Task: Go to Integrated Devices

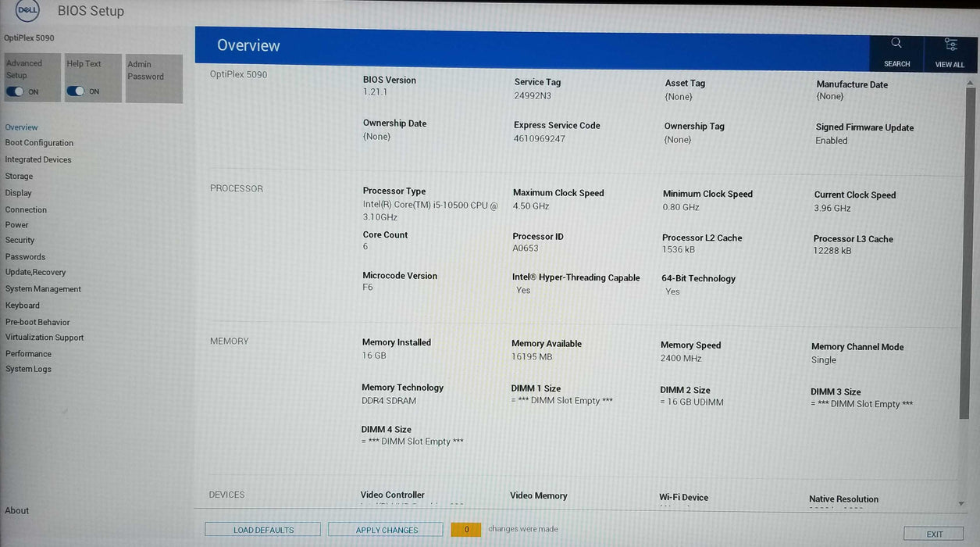Action: [x=38, y=159]
